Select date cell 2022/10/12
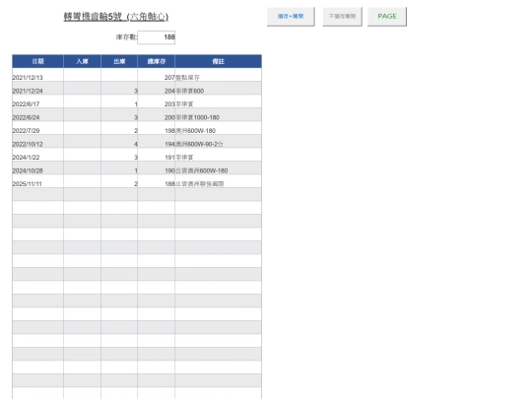Screen dimensions: 532x399 [x=37, y=142]
